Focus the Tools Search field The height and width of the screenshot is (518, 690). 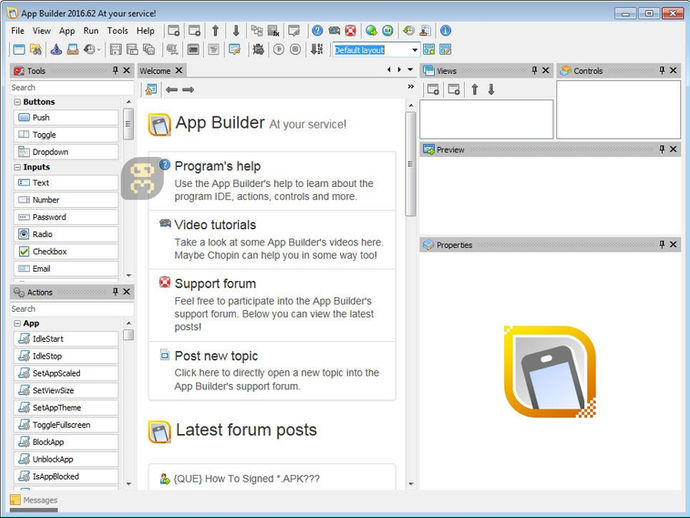(x=72, y=88)
